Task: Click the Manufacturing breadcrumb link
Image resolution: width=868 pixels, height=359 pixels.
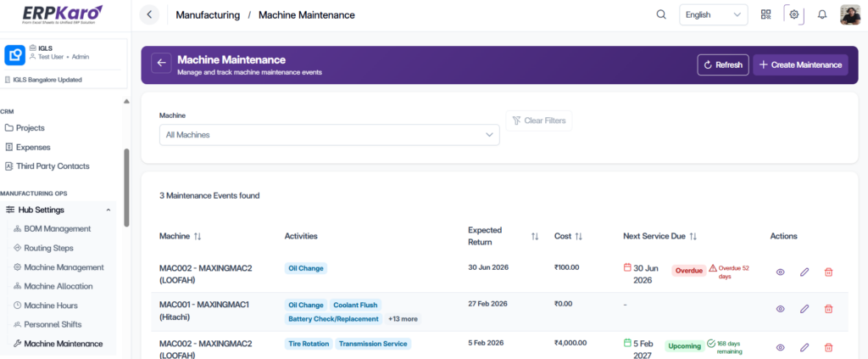Action: click(208, 15)
